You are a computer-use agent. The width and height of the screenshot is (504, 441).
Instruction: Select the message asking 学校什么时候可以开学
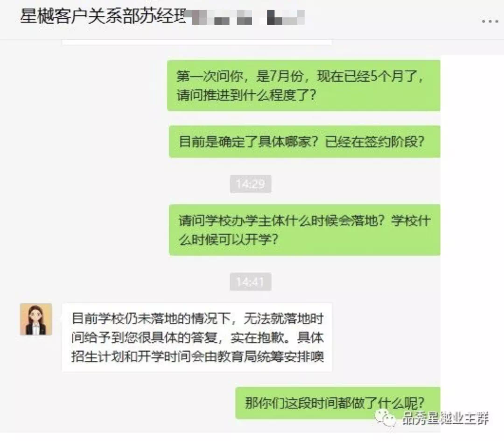tap(304, 230)
